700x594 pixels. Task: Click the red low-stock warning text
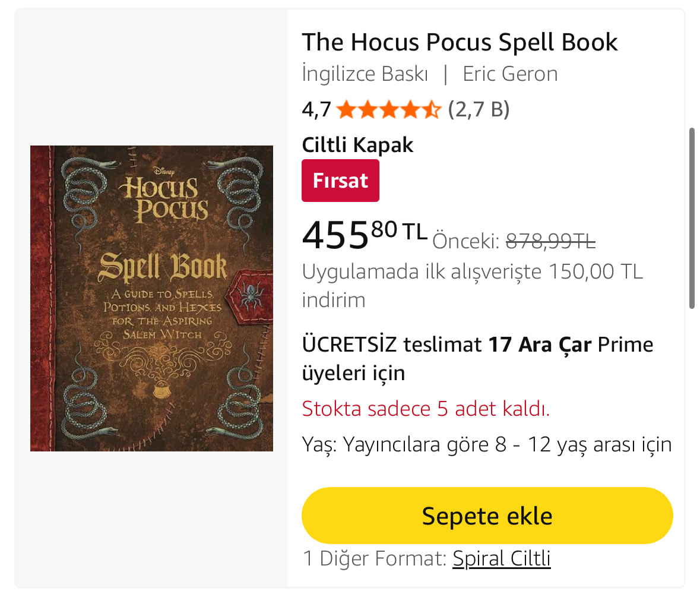click(x=426, y=409)
